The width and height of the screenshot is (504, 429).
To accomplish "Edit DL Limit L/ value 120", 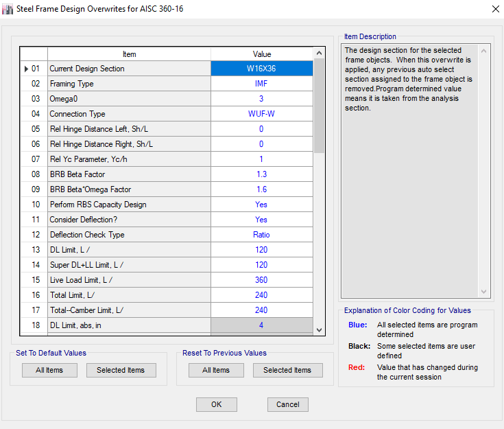I will coord(262,250).
